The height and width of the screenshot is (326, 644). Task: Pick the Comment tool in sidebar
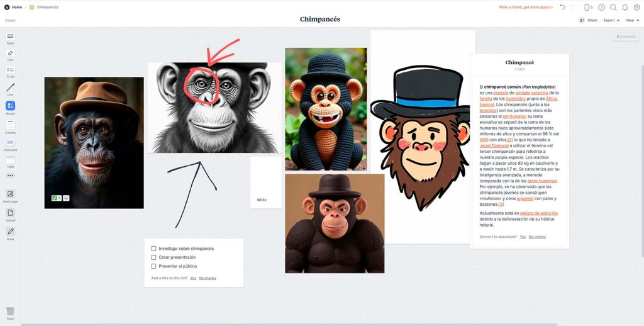tap(10, 143)
